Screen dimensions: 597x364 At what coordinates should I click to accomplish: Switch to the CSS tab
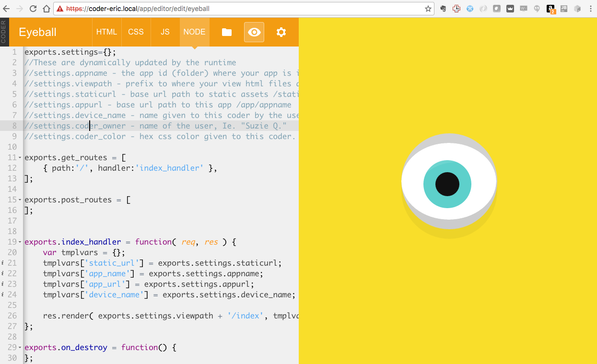(x=136, y=32)
